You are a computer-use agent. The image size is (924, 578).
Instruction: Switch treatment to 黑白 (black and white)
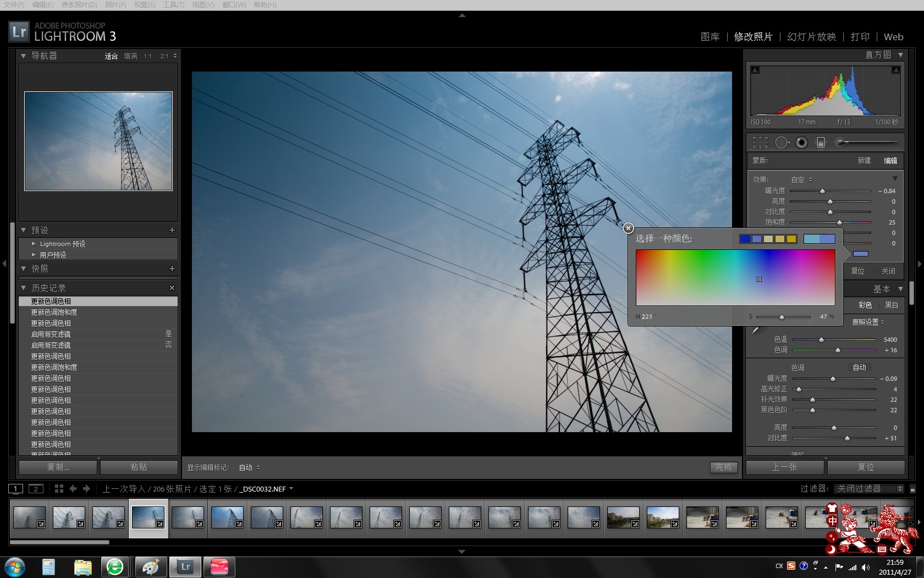[x=892, y=305]
